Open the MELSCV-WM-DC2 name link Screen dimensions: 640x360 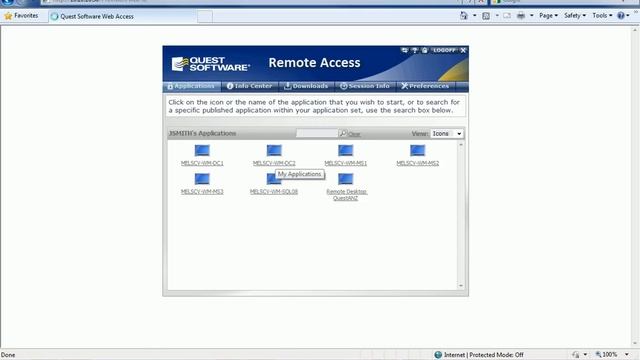tap(274, 163)
